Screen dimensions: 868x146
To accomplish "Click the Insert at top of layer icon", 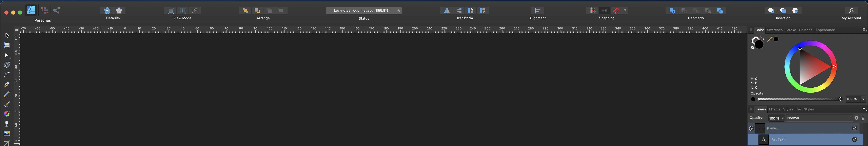I will [x=783, y=11].
